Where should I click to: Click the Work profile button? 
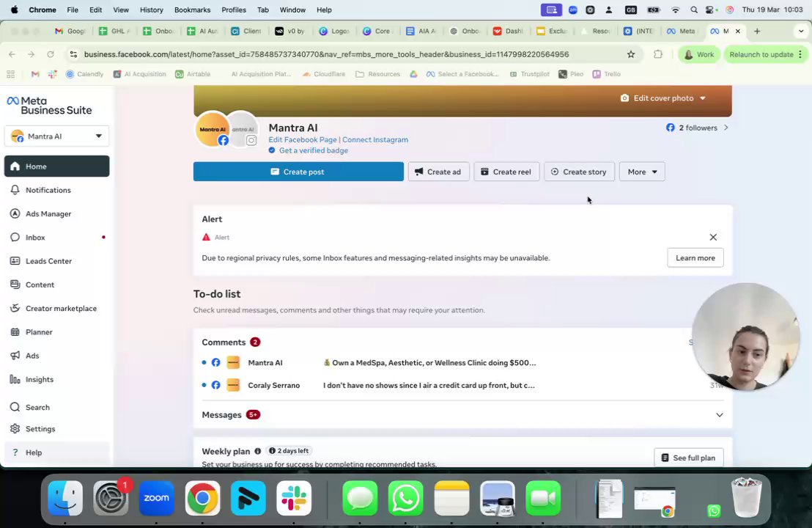tap(699, 54)
